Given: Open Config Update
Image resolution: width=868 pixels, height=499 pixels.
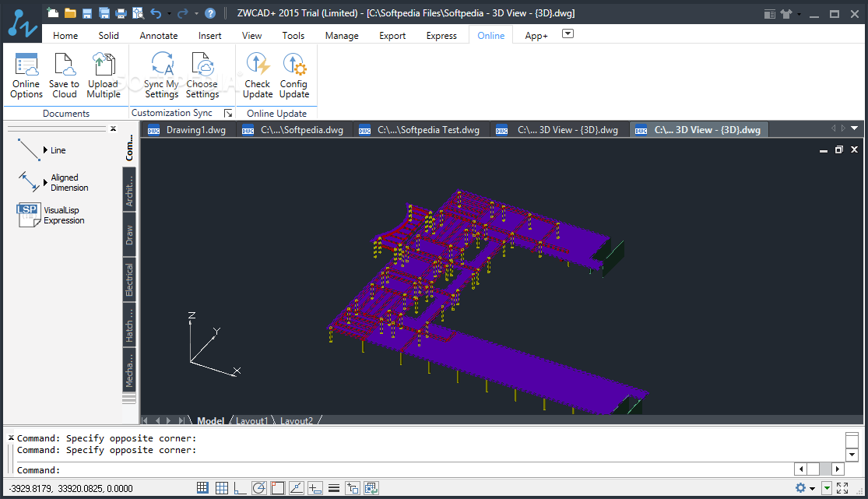Looking at the screenshot, I should point(294,76).
